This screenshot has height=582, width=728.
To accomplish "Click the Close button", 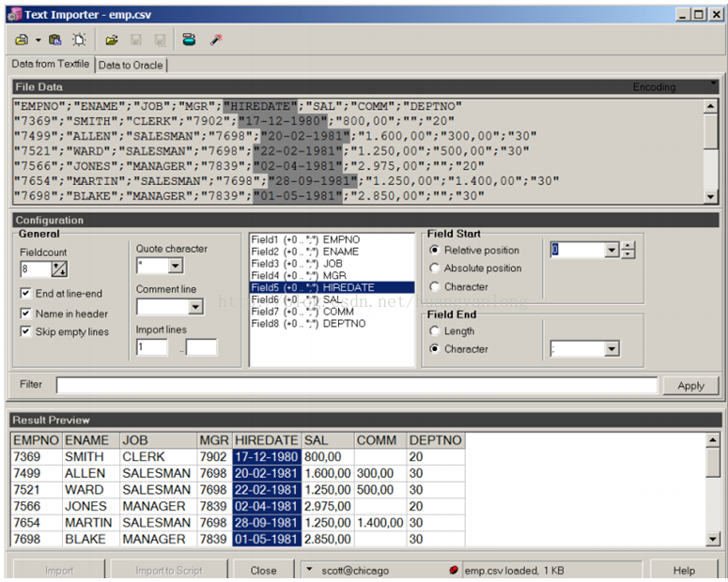I will tap(263, 571).
